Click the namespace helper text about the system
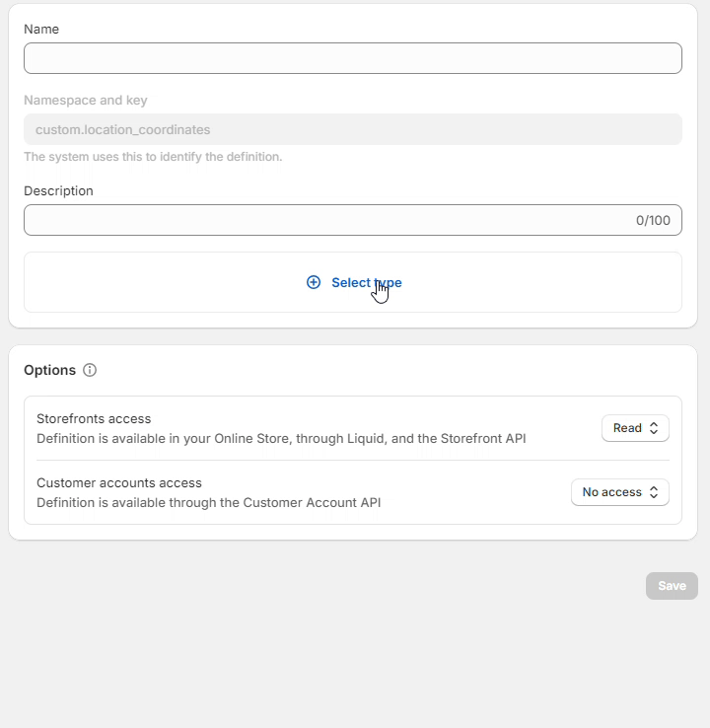The height and width of the screenshot is (728, 710). (153, 157)
